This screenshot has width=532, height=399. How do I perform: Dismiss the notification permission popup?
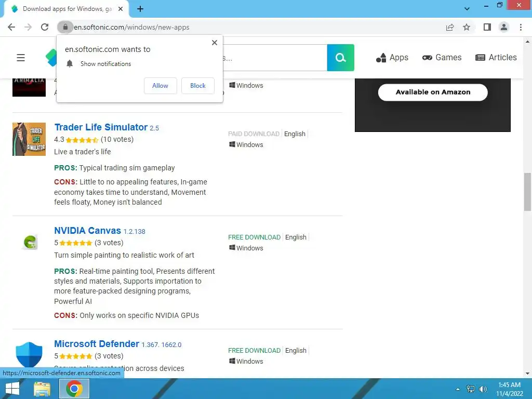pos(215,43)
